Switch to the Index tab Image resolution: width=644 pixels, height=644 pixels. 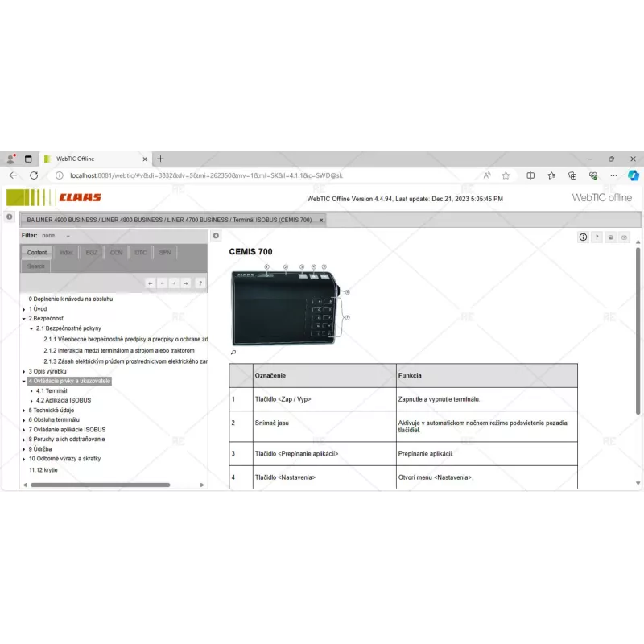coord(65,252)
